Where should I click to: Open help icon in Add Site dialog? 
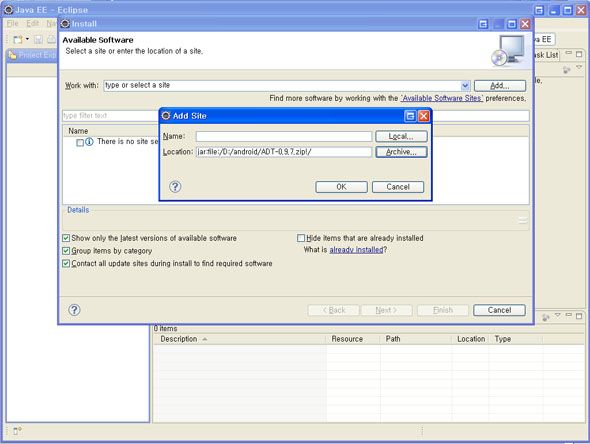coord(175,187)
